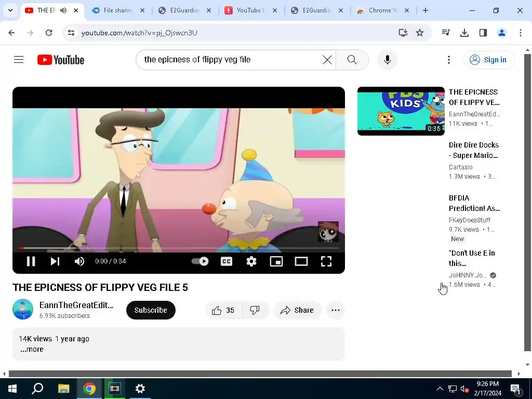Click the address bar URL
This screenshot has height=399, width=532.
click(139, 33)
